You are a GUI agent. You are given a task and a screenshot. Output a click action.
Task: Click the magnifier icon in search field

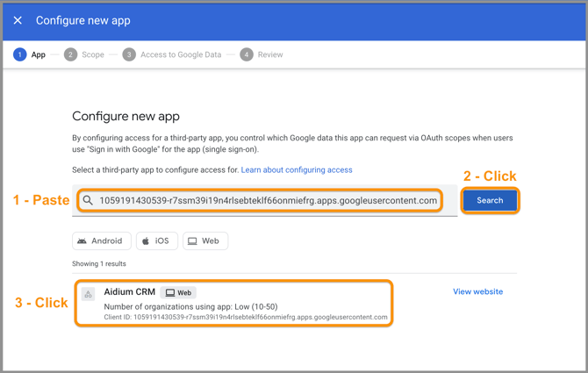tap(88, 200)
